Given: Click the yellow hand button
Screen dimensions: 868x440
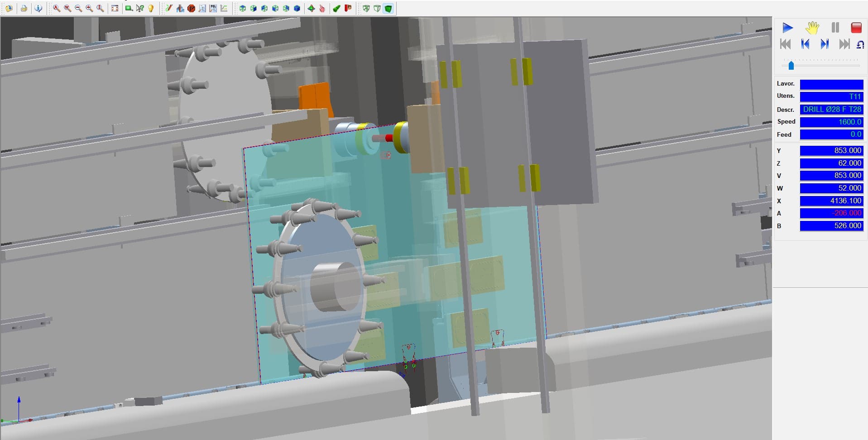Looking at the screenshot, I should pos(812,28).
